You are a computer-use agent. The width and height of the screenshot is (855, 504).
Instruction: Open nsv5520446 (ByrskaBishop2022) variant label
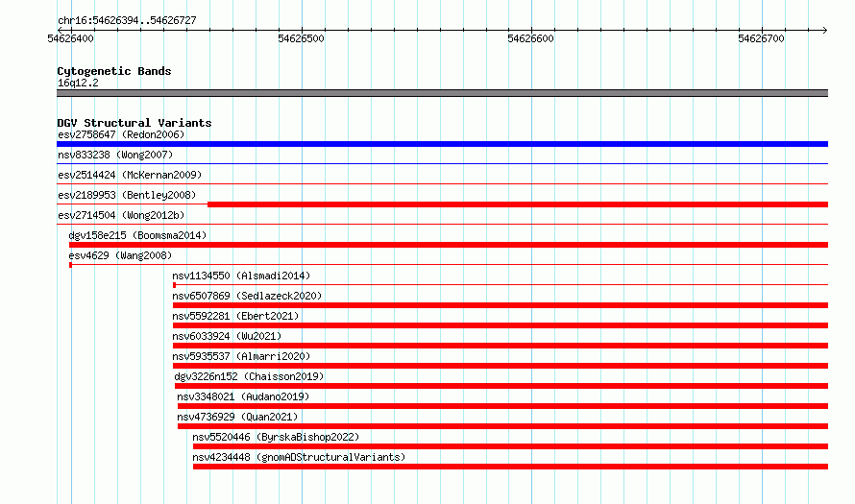pos(276,437)
